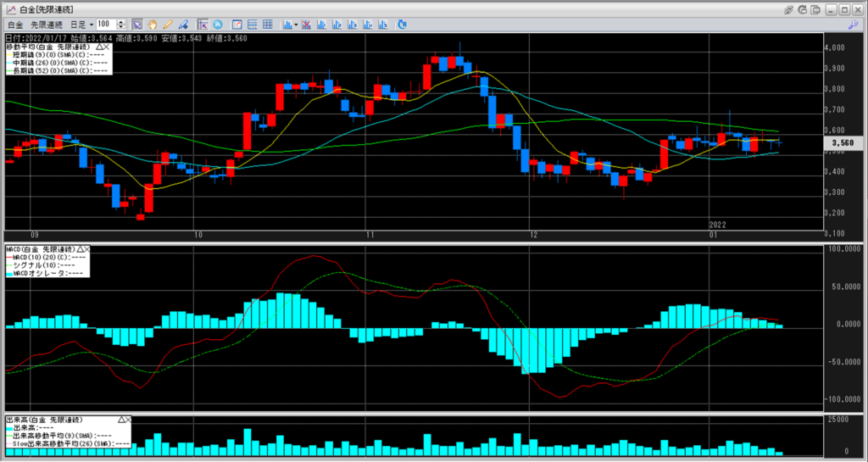
Task: Load chart template 4 icon
Action: 367,25
